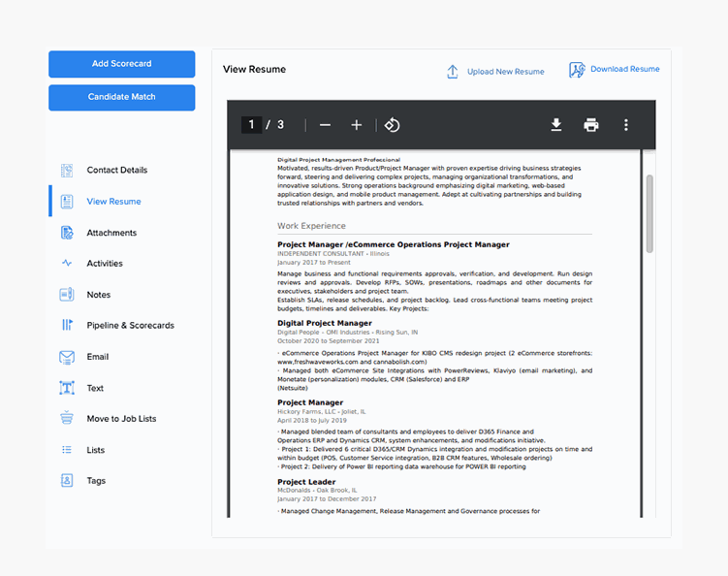The height and width of the screenshot is (576, 728).
Task: Open the Activities section
Action: point(105,264)
